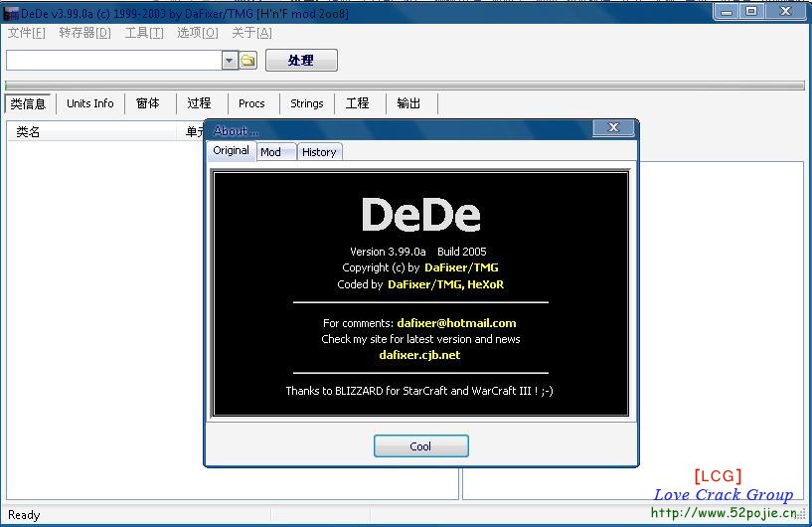
Task: Click the DeDe application icon in title bar
Action: point(11,14)
